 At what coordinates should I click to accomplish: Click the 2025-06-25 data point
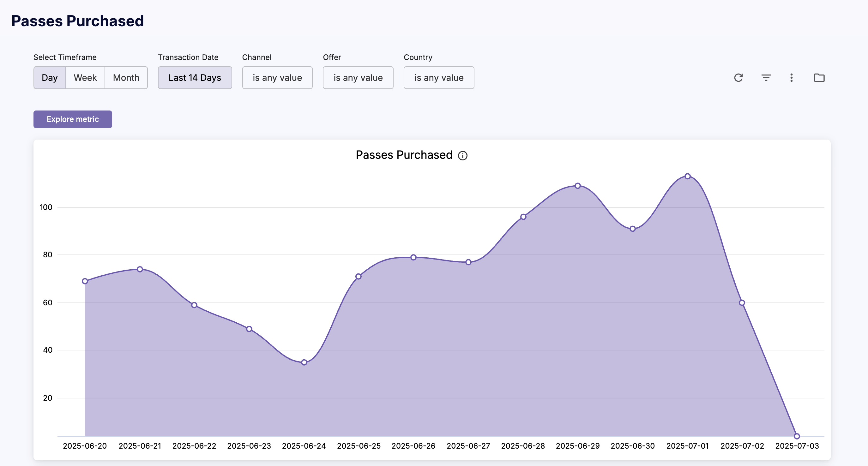point(359,277)
